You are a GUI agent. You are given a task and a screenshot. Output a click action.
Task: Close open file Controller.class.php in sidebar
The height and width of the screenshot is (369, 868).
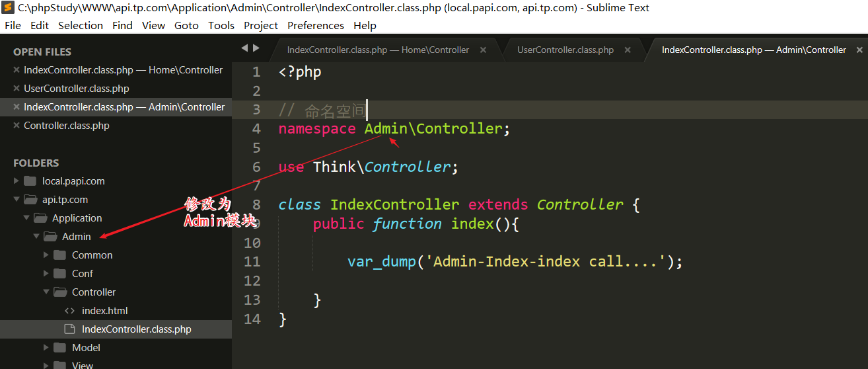pyautogui.click(x=17, y=126)
